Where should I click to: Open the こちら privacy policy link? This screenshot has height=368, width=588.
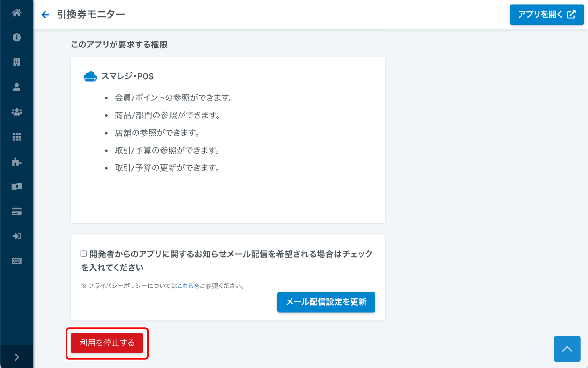(x=185, y=286)
